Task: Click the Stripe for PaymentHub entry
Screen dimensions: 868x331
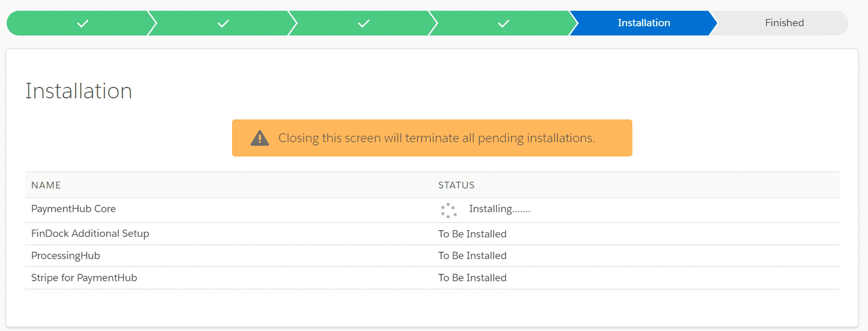Action: [x=84, y=278]
